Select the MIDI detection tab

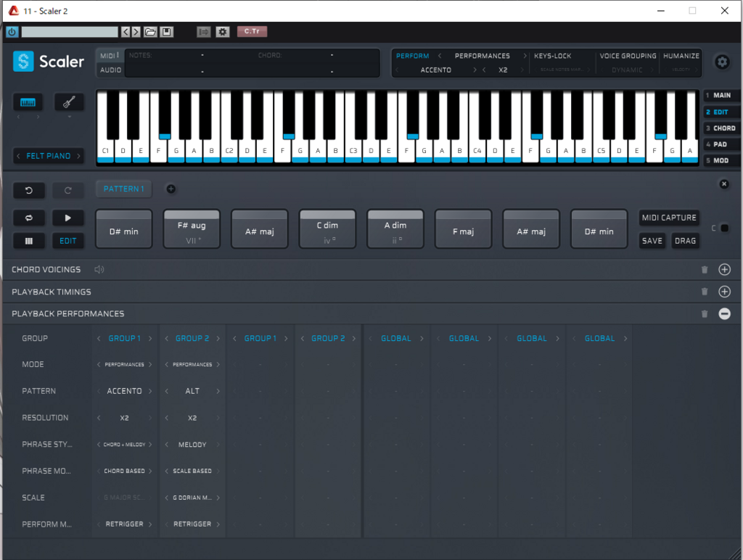[x=110, y=55]
